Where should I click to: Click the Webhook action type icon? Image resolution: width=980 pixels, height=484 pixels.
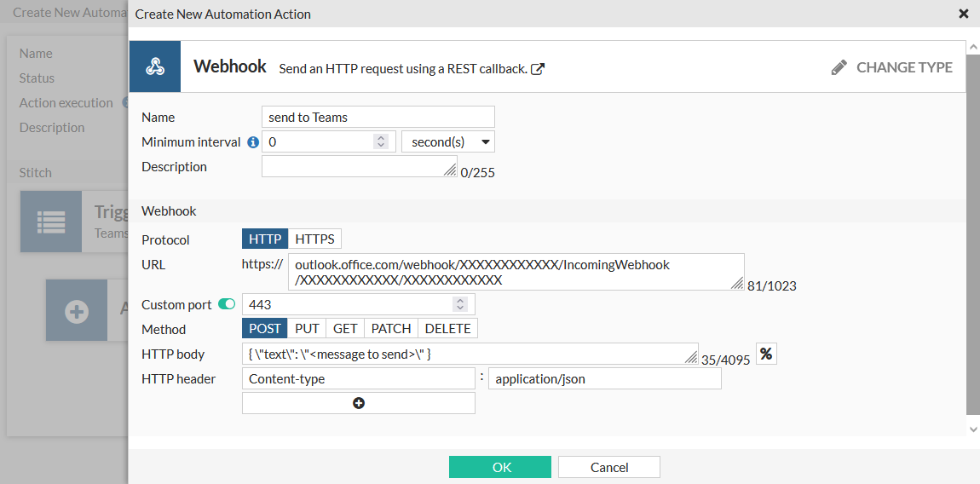(154, 66)
